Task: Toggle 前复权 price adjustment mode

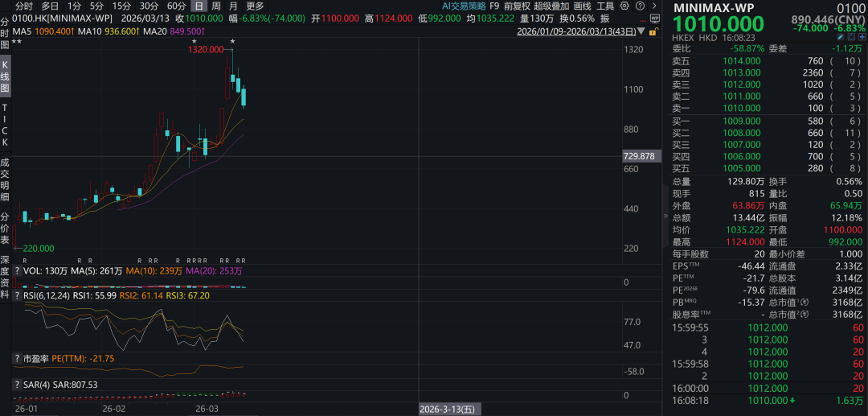Action: [517, 6]
